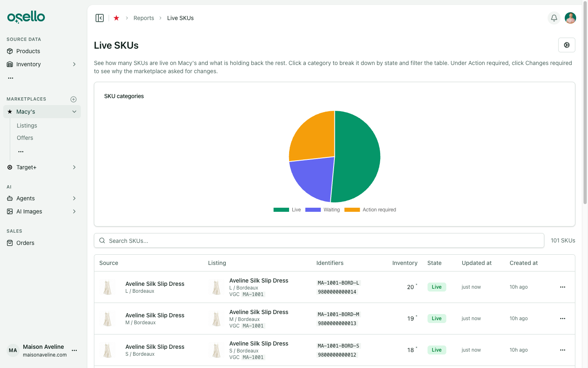Click Identifiers column header
This screenshot has height=368, width=588.
click(x=330, y=263)
